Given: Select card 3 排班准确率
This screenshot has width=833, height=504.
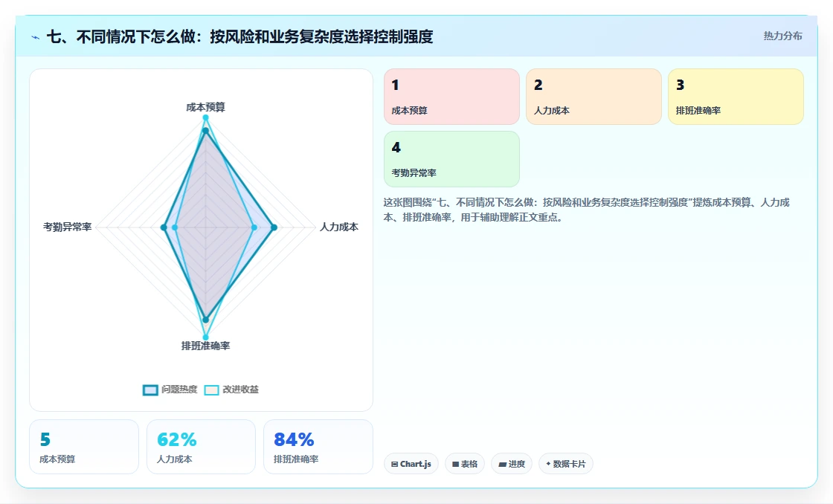Looking at the screenshot, I should (x=736, y=97).
